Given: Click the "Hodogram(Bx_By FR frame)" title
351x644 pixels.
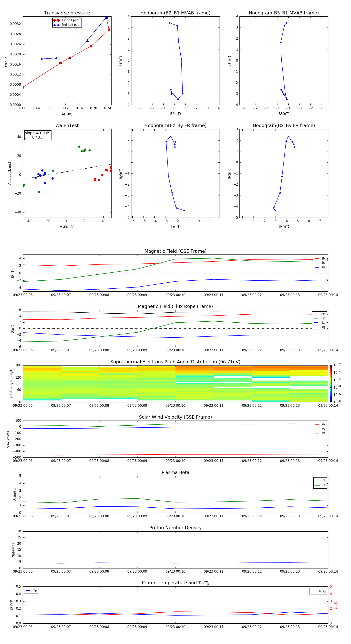Looking at the screenshot, I should tap(284, 125).
